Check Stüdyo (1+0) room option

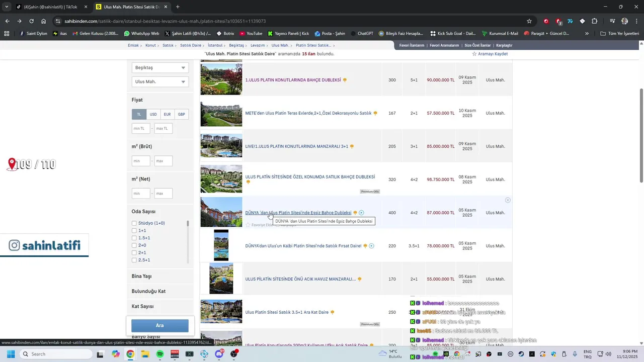click(x=134, y=223)
